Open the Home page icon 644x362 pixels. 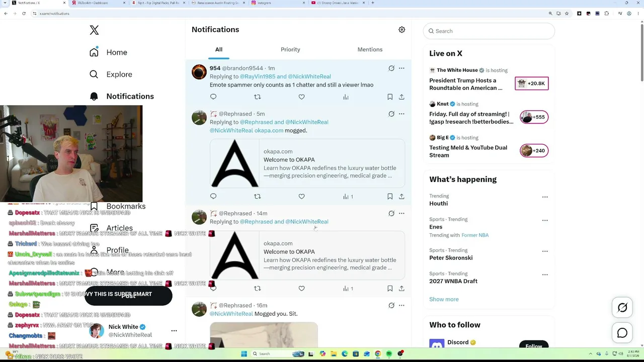[94, 52]
